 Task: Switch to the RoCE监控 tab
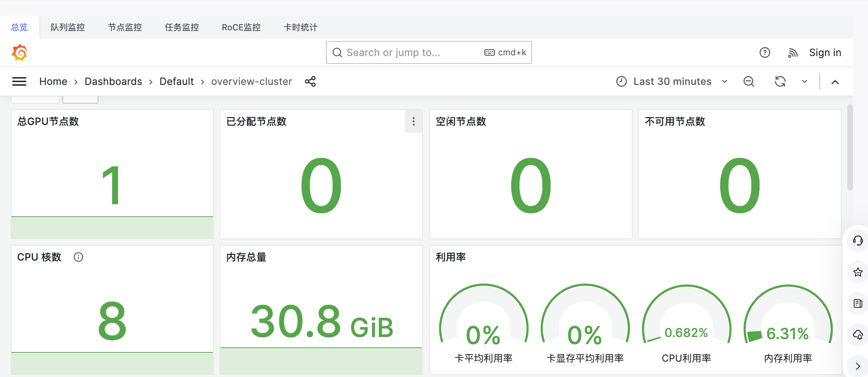pos(241,27)
